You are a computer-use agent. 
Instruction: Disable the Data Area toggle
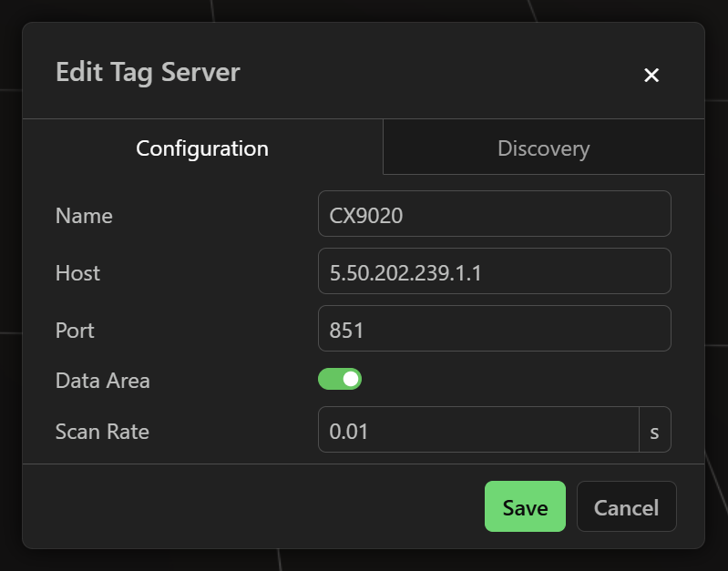pos(340,379)
